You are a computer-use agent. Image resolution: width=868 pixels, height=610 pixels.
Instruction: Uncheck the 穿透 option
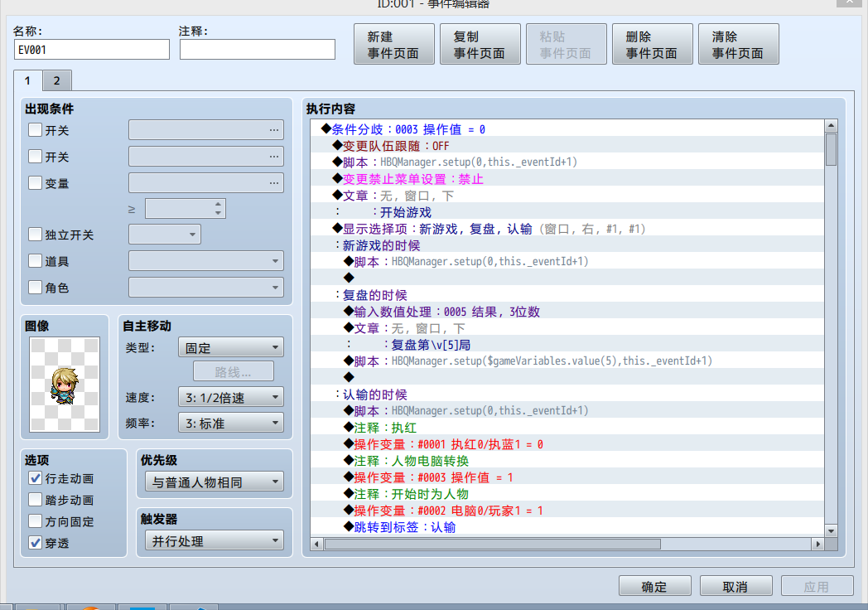(x=35, y=543)
